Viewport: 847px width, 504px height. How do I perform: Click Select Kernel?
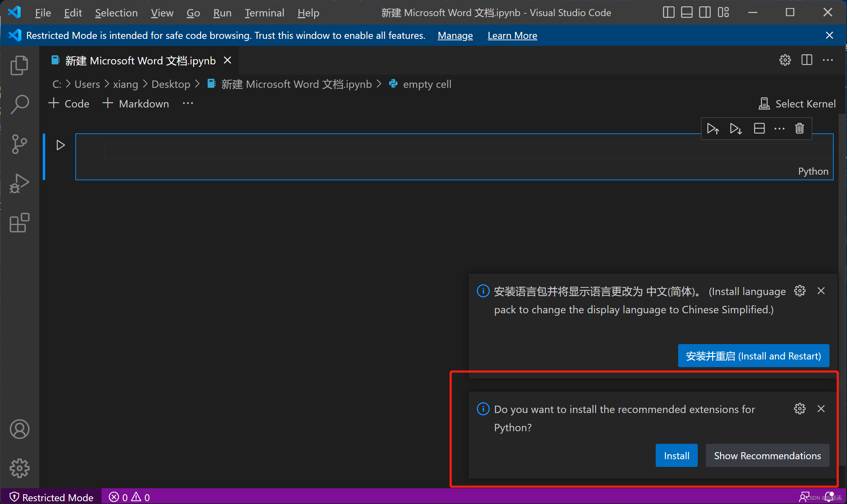(797, 104)
